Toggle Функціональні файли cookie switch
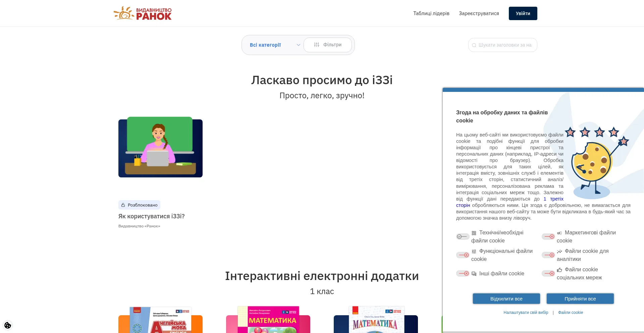The width and height of the screenshot is (644, 333). coord(463,255)
